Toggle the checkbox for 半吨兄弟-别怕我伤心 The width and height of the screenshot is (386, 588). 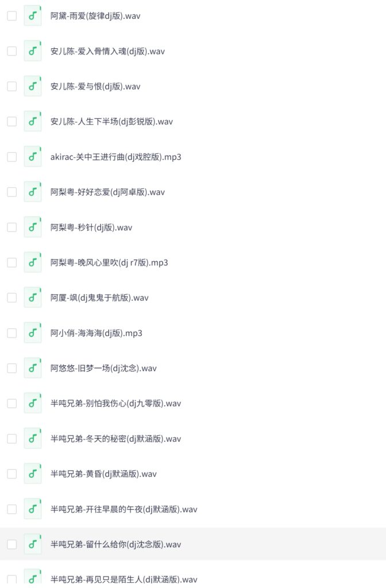tap(11, 404)
